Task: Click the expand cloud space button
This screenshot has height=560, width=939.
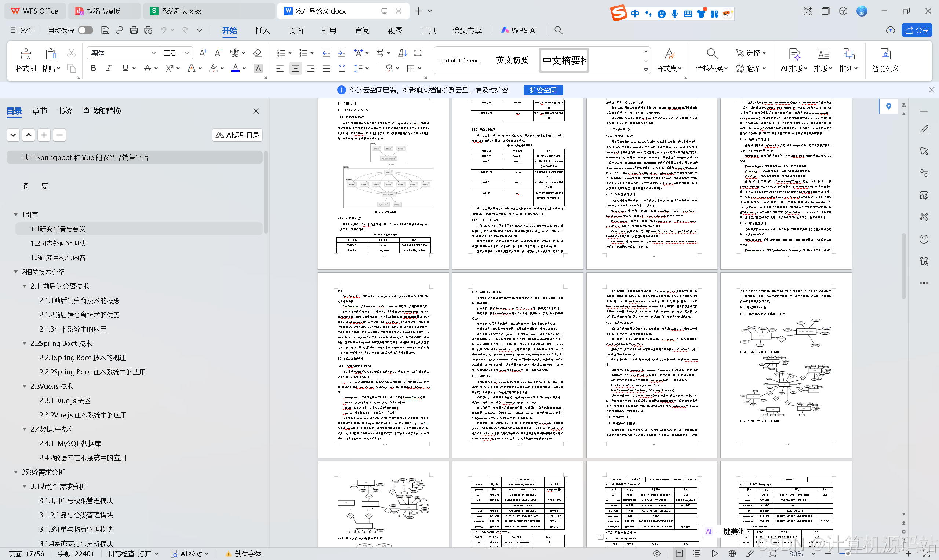Action: [543, 90]
